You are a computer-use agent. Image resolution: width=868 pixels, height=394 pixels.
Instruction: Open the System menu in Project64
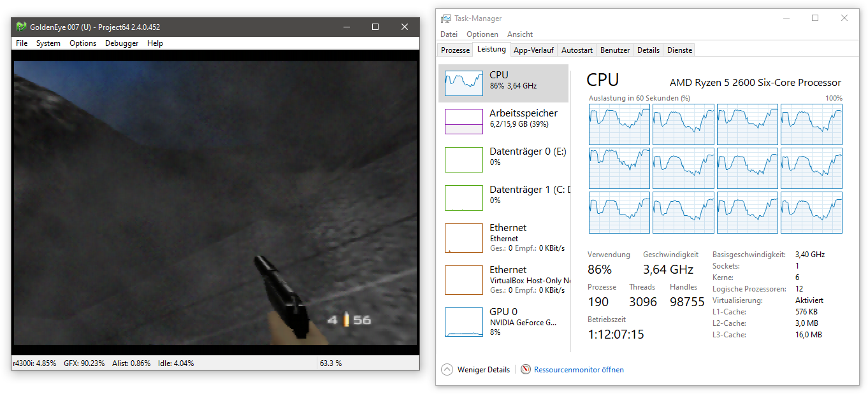[48, 43]
